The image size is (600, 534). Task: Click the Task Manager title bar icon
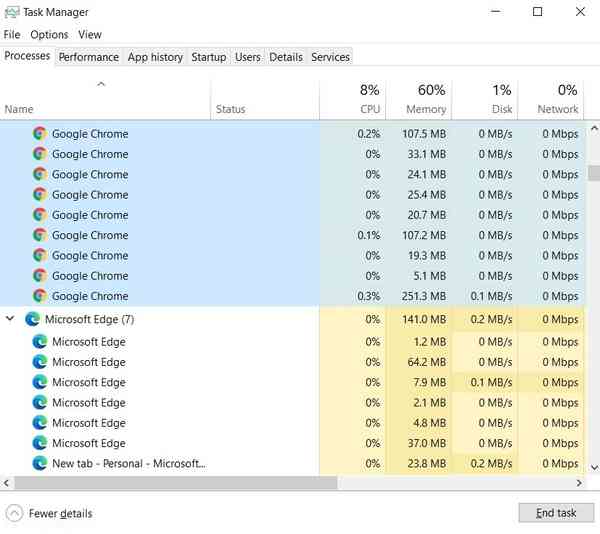tap(11, 12)
